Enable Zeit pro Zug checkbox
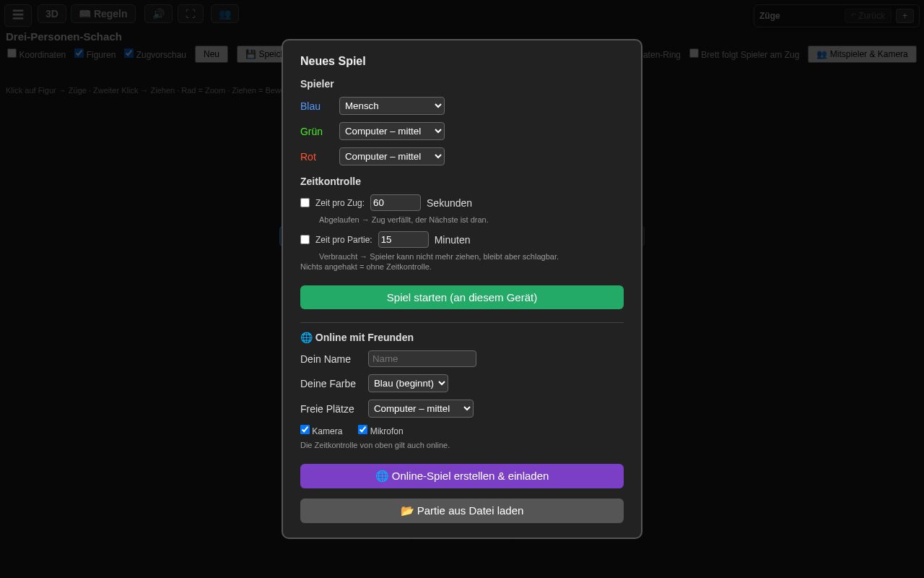 [x=305, y=203]
